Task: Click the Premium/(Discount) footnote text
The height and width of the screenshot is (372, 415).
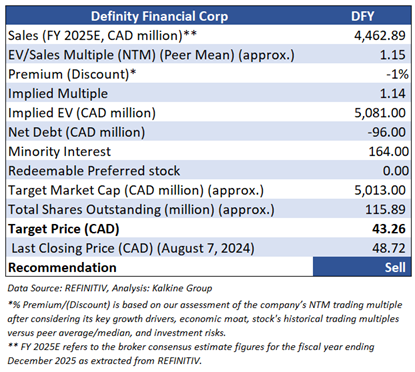Action: pyautogui.click(x=205, y=319)
